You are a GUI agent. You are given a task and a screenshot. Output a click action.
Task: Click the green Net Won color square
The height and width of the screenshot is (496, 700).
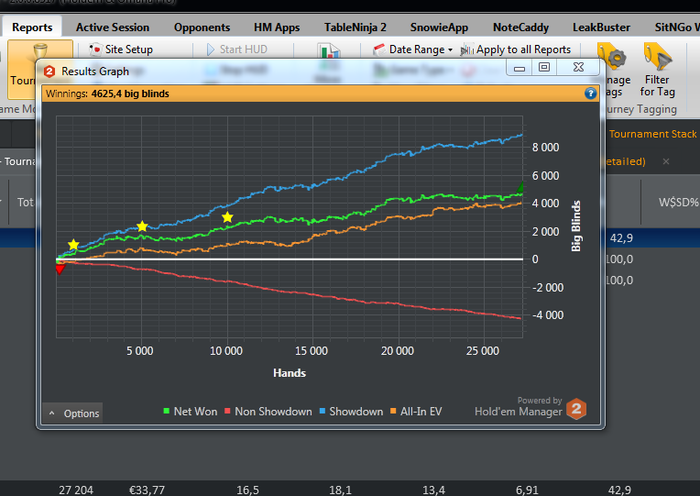tap(167, 411)
